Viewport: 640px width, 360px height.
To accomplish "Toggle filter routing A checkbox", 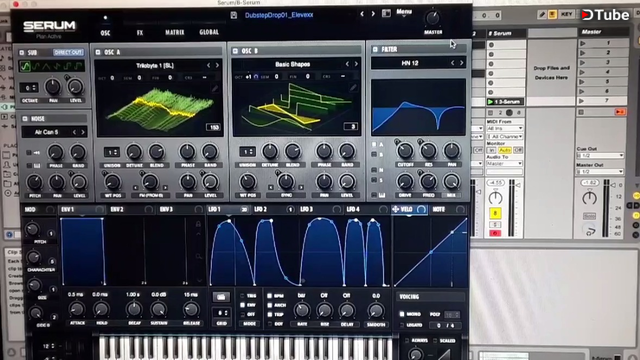I will point(374,144).
